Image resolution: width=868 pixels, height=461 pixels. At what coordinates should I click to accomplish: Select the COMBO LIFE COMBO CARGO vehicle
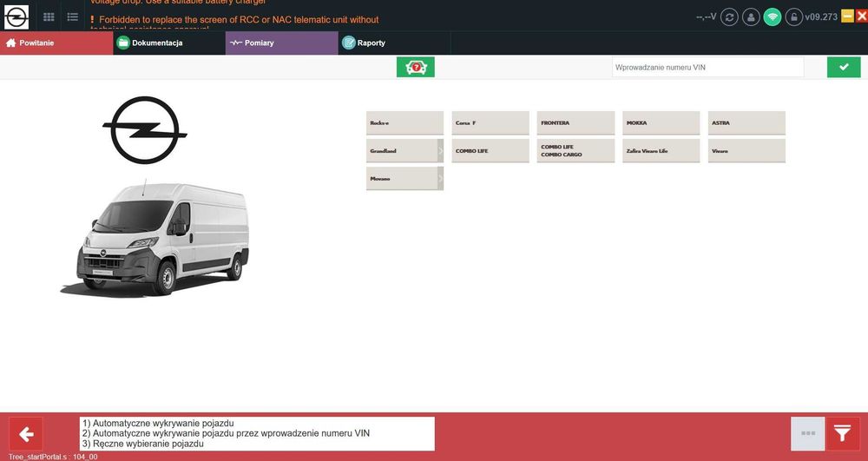(x=575, y=150)
